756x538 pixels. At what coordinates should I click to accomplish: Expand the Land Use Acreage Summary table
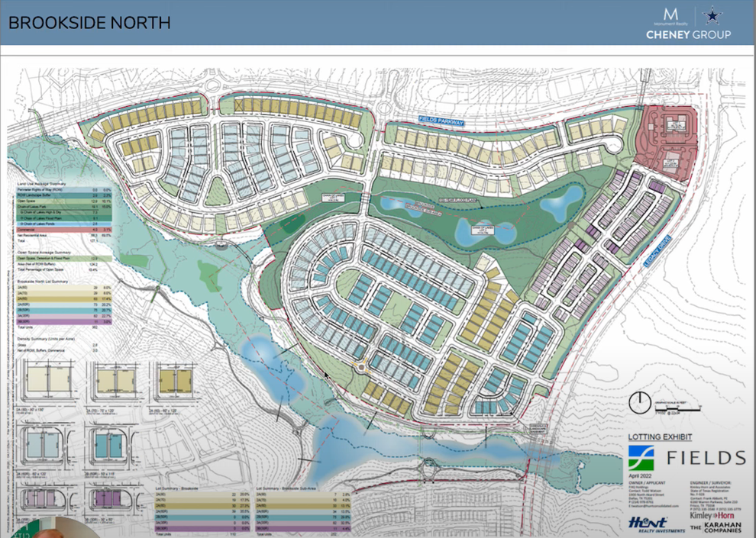[x=42, y=183]
